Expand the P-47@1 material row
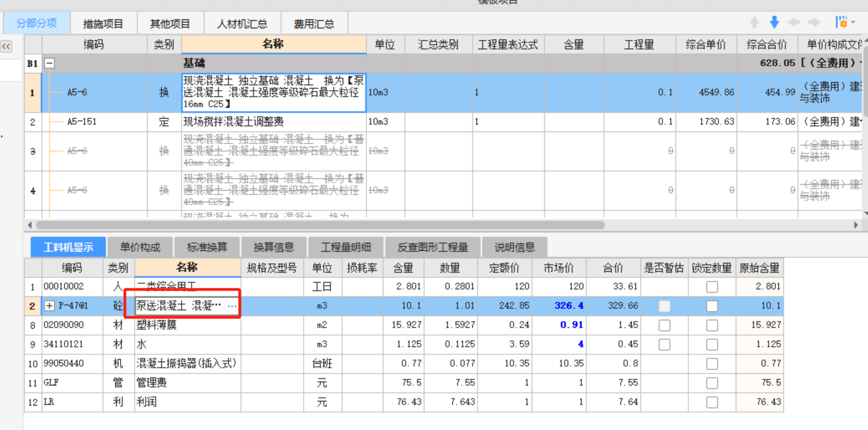 pyautogui.click(x=49, y=306)
